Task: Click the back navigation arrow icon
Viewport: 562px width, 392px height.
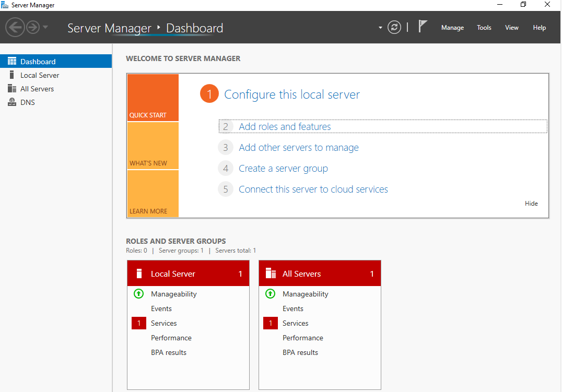Action: click(15, 27)
